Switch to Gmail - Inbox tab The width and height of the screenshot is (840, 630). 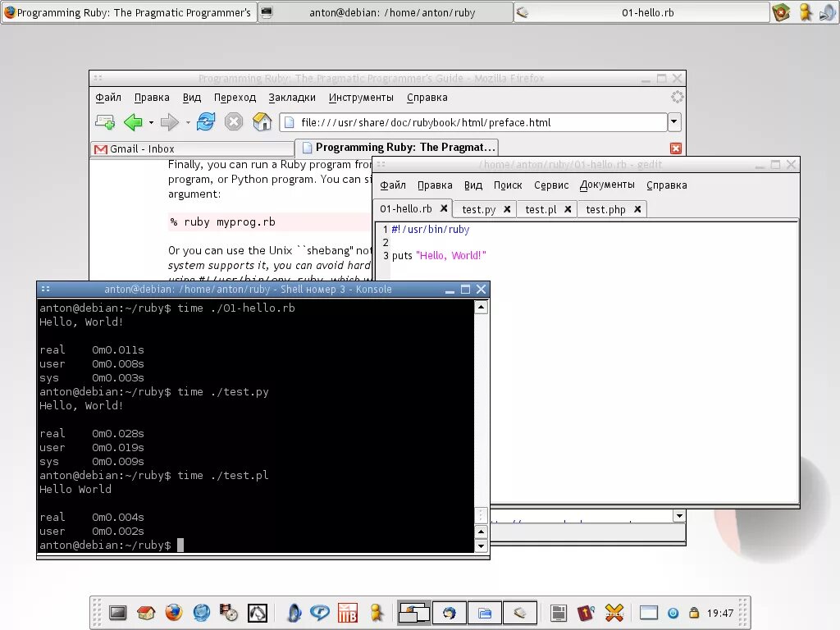pyautogui.click(x=192, y=149)
